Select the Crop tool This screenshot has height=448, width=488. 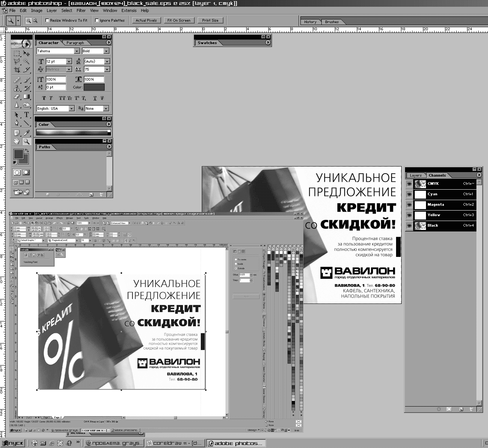[17, 69]
